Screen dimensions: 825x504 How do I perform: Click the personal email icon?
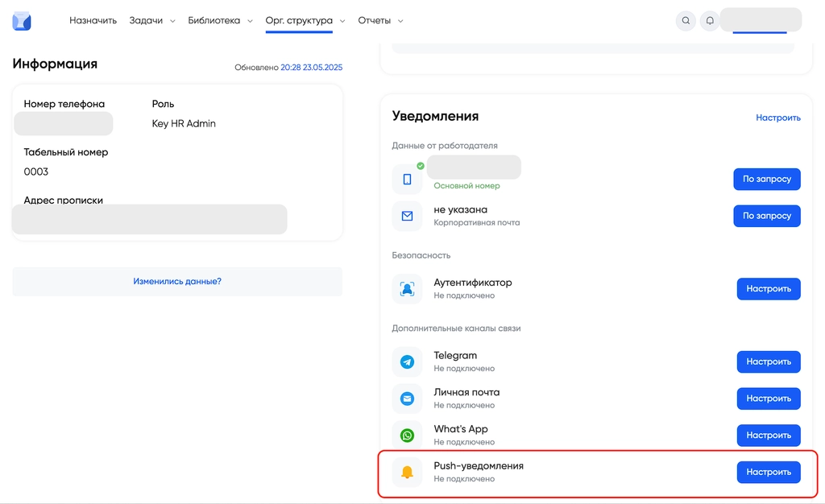point(407,399)
